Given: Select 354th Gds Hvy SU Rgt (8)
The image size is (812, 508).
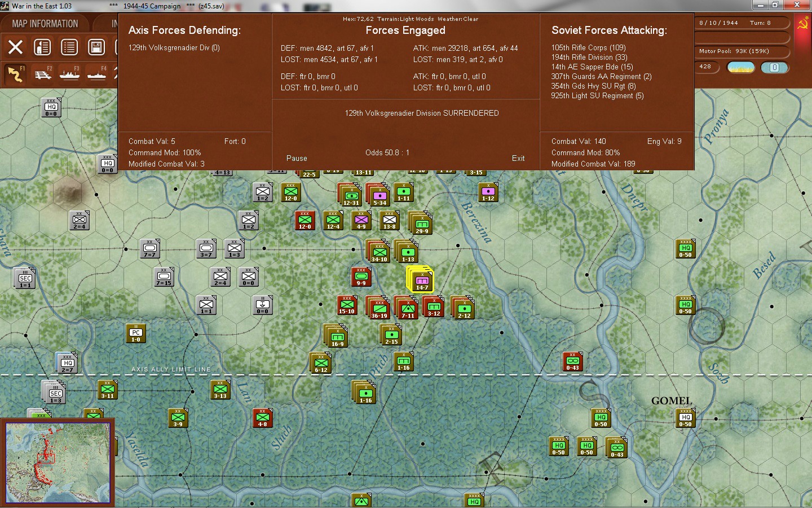Looking at the screenshot, I should pyautogui.click(x=593, y=86).
